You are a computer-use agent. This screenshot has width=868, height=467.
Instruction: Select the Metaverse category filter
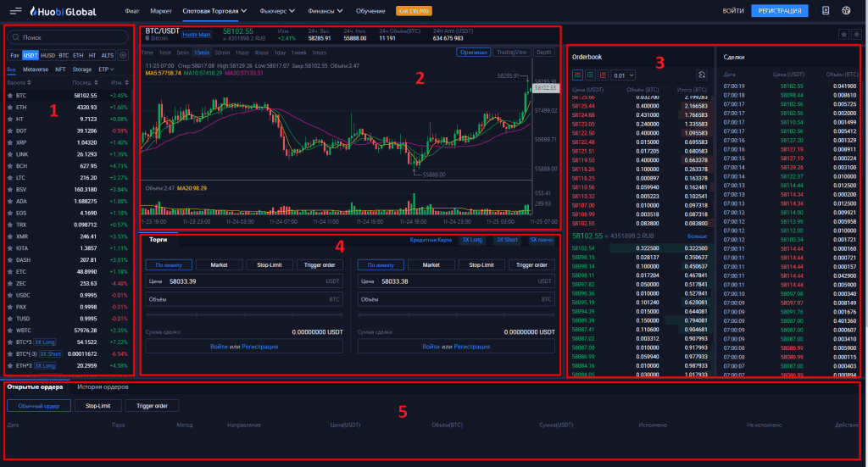pyautogui.click(x=36, y=69)
